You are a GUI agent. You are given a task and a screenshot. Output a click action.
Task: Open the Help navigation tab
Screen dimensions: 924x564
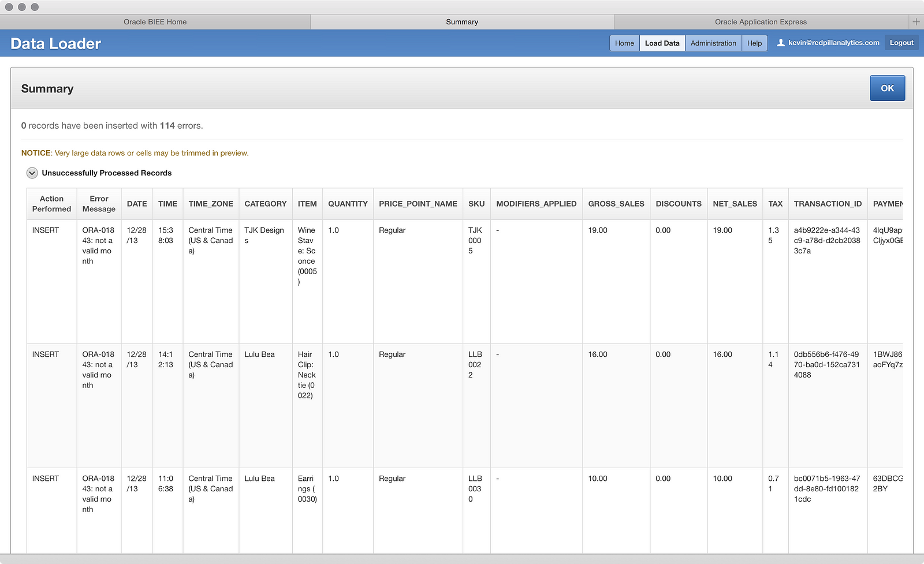point(754,43)
